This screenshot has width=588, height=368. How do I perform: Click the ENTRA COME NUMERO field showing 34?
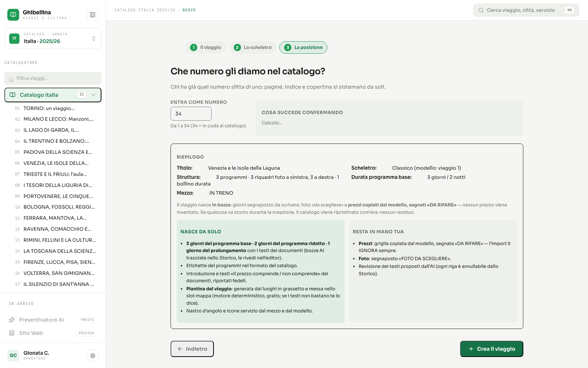191,114
